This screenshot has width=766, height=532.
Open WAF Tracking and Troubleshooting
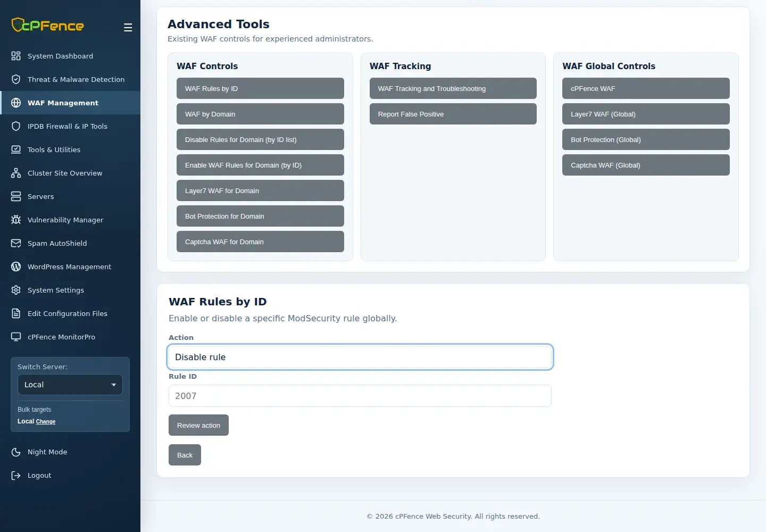click(x=453, y=88)
